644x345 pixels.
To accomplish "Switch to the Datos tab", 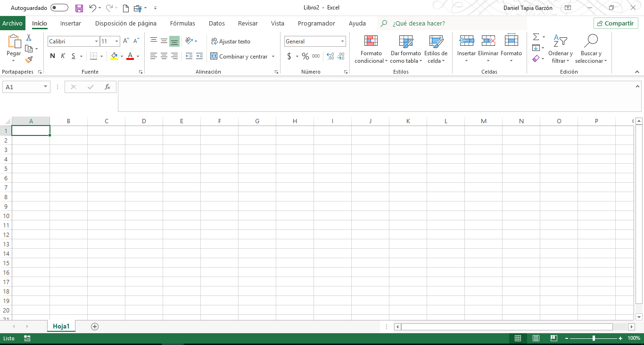I will point(217,23).
